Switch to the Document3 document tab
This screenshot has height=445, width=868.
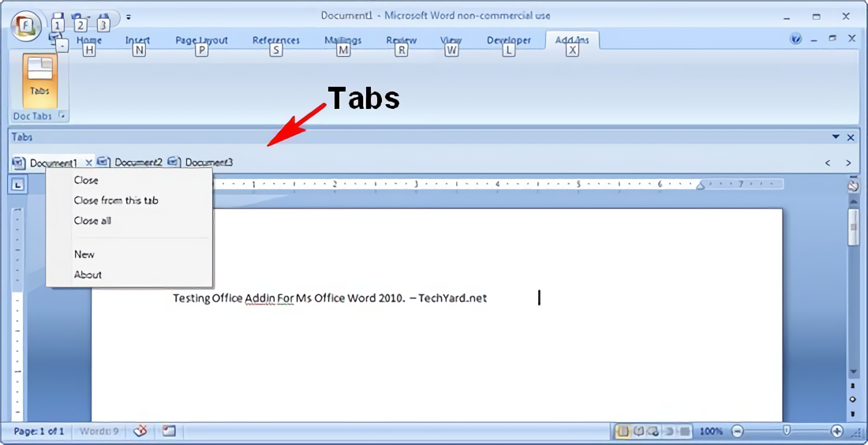point(208,163)
